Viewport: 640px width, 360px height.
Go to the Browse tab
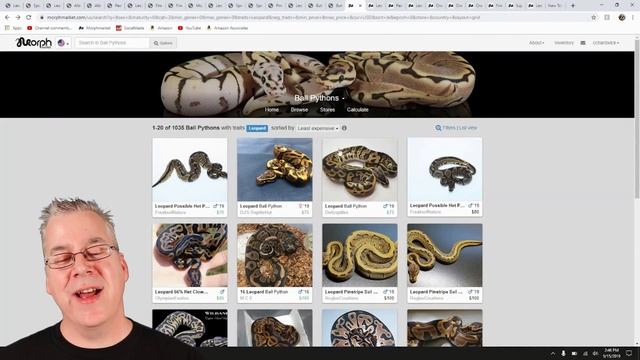(x=299, y=110)
